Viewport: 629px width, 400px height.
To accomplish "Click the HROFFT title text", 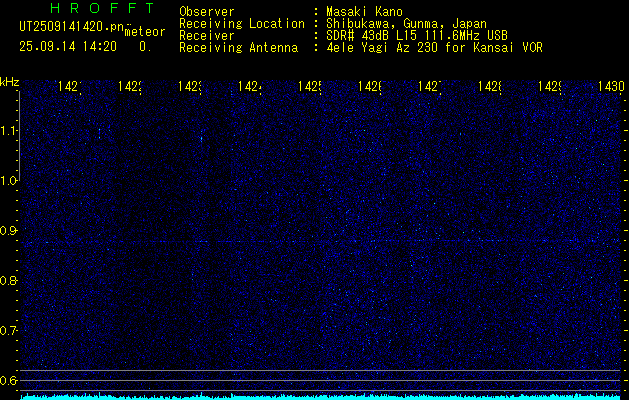I will click(103, 8).
